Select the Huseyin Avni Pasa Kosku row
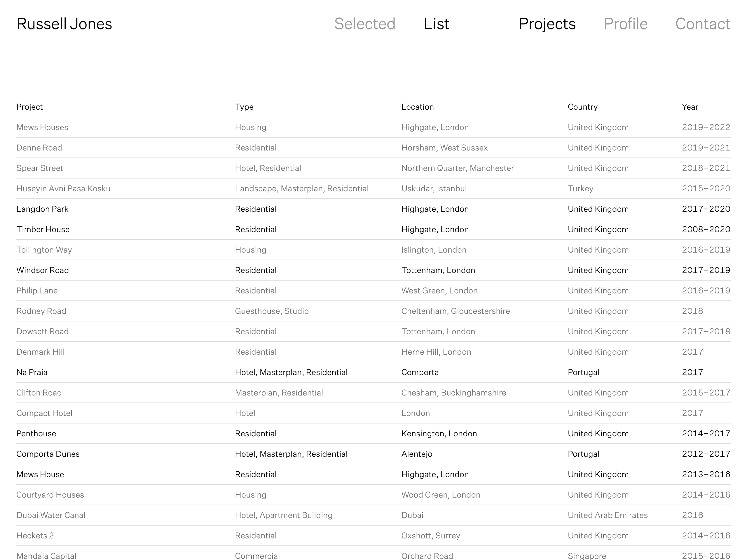The width and height of the screenshot is (747, 560). 373,189
